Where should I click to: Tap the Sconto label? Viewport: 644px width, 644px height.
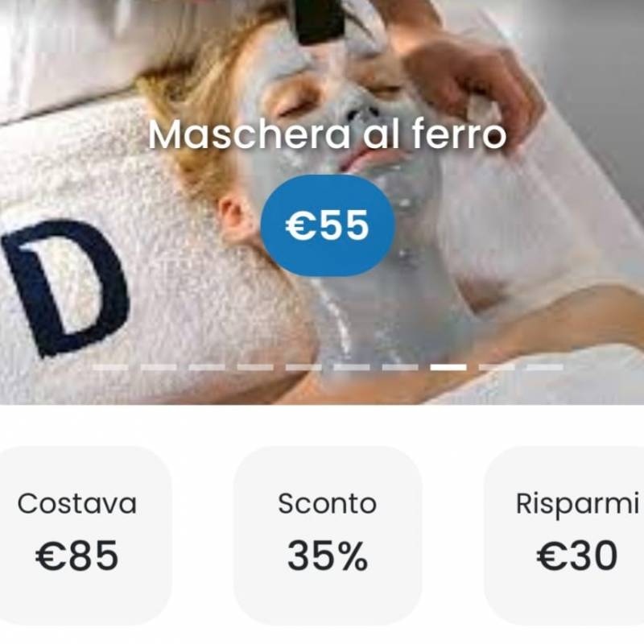[327, 504]
